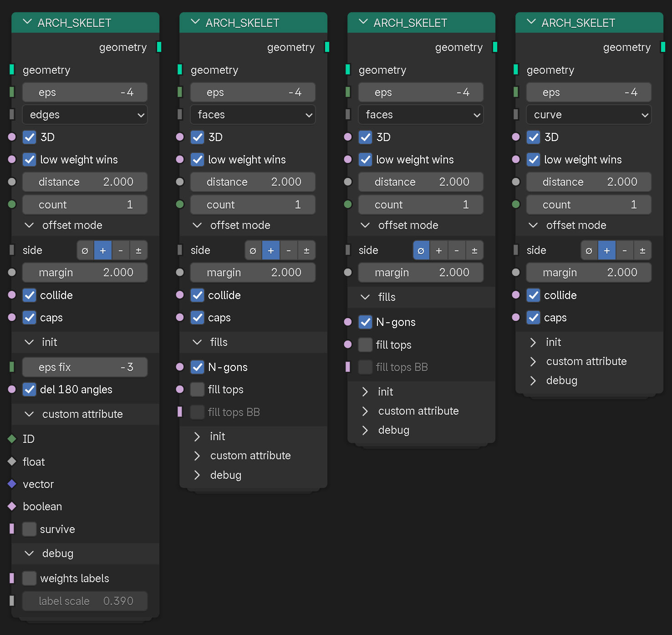Viewport: 672px width, 635px height.
Task: Uncheck 3D in the edges node
Action: click(x=30, y=137)
